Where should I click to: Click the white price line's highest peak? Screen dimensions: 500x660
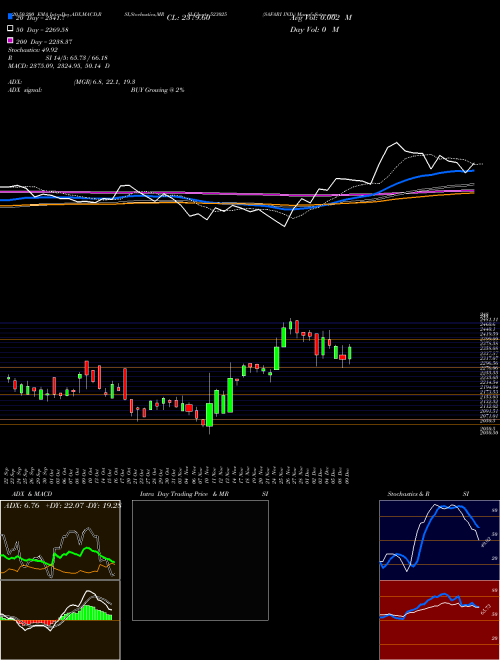(396, 143)
